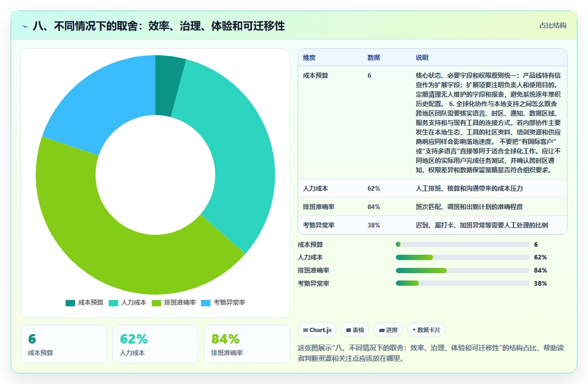This screenshot has height=384, width=588.
Task: Select the 表格 tag chip
Action: [x=355, y=330]
